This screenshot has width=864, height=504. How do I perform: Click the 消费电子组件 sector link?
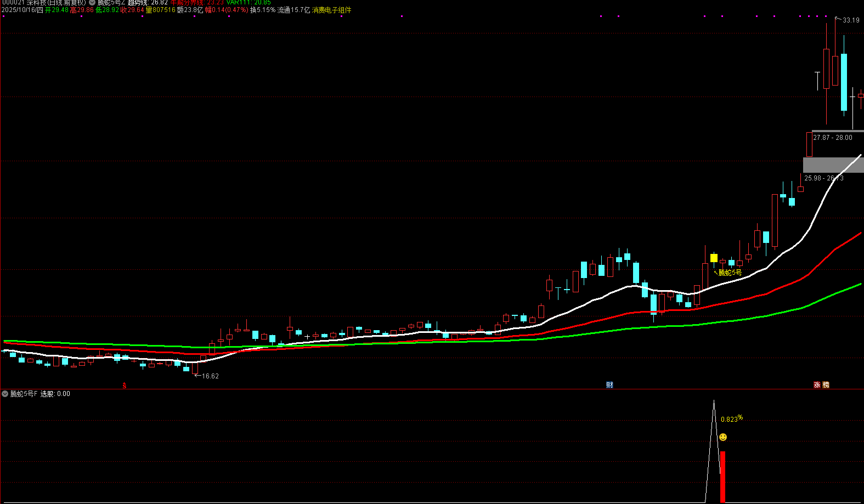(x=331, y=10)
